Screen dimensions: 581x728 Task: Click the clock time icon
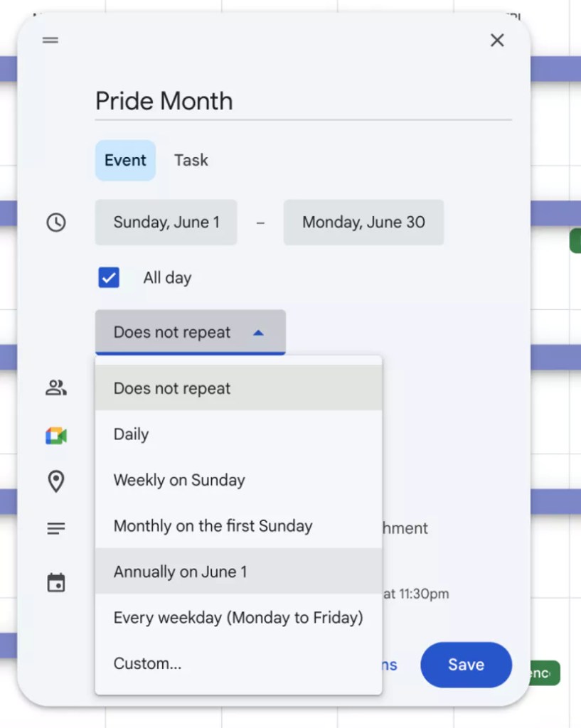pyautogui.click(x=56, y=223)
